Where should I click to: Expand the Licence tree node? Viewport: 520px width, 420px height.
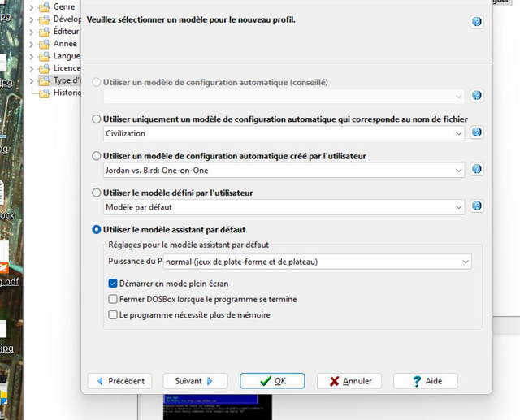[x=31, y=68]
